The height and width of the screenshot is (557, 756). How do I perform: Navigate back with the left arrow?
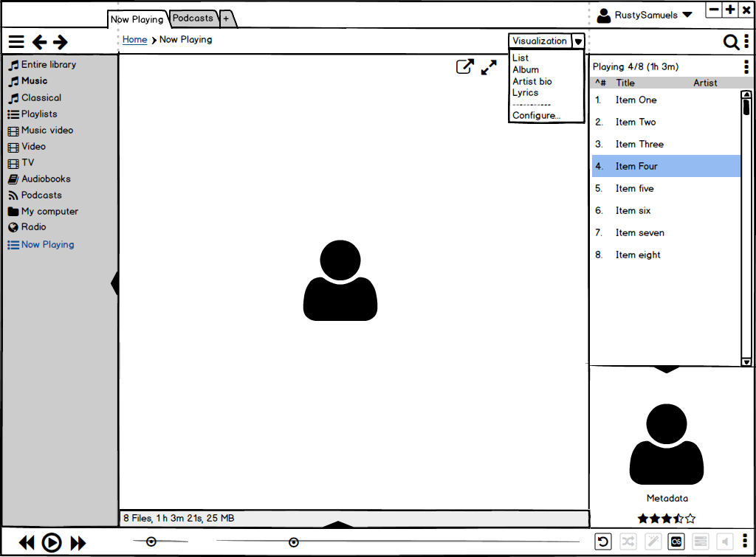tap(39, 42)
